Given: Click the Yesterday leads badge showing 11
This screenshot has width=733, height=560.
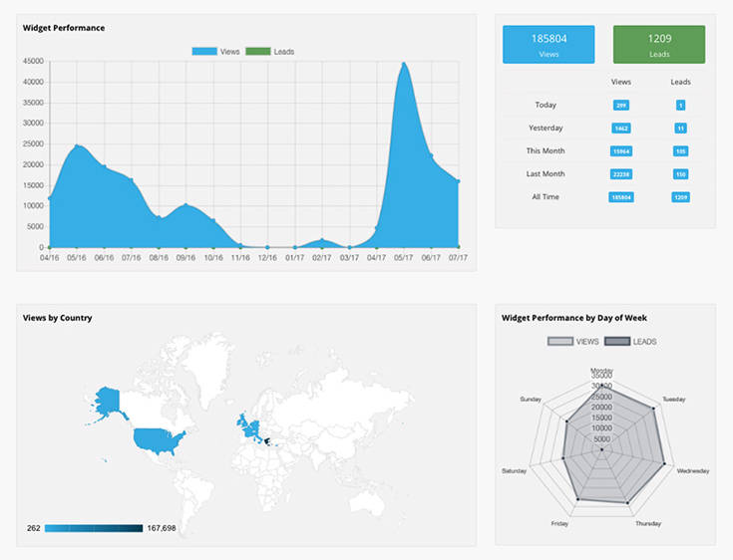Looking at the screenshot, I should (681, 129).
